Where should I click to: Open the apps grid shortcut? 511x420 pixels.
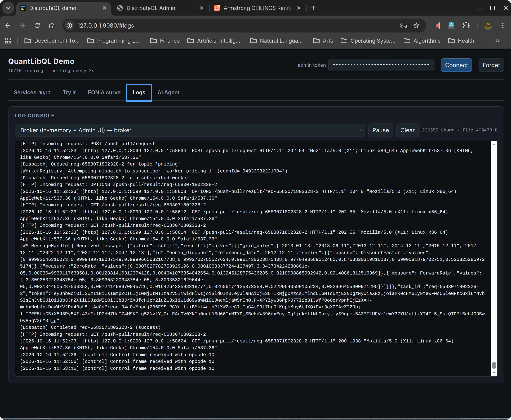point(8,41)
